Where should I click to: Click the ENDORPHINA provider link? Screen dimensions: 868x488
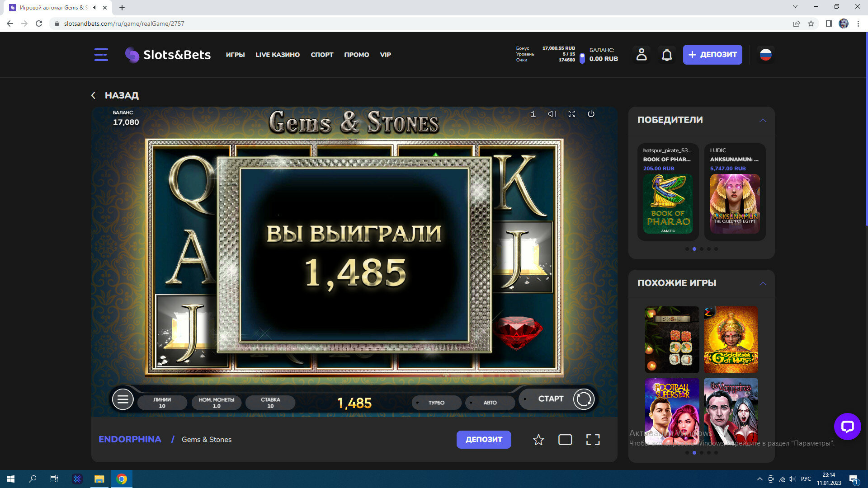(x=130, y=439)
